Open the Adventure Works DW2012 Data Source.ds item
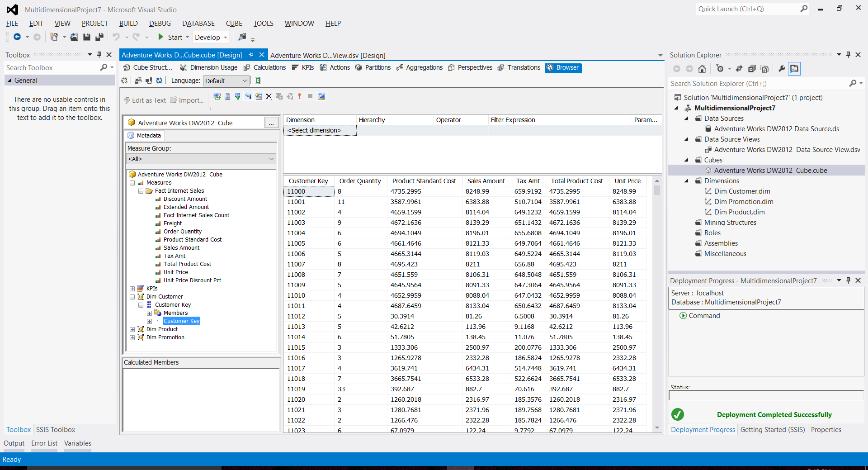 [776, 129]
